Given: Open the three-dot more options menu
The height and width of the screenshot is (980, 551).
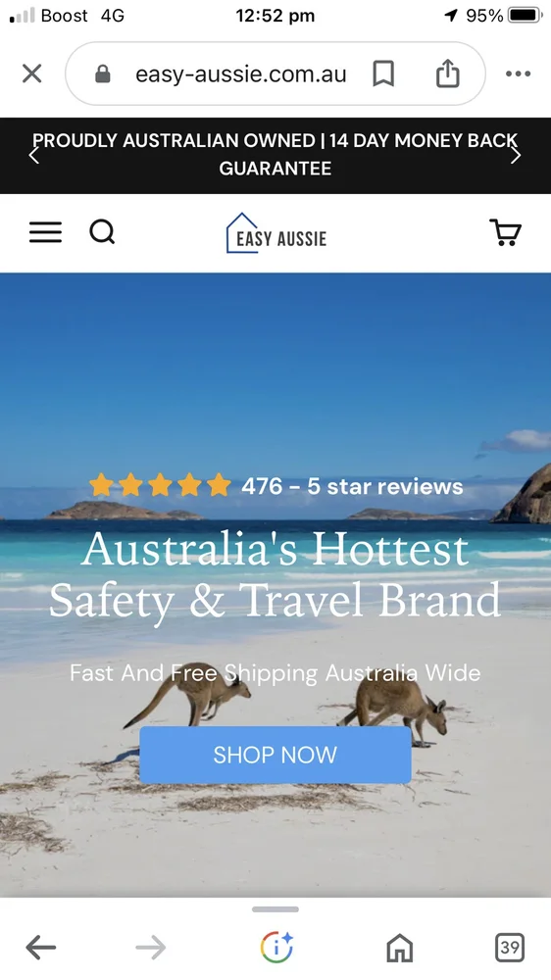Looking at the screenshot, I should [x=518, y=73].
